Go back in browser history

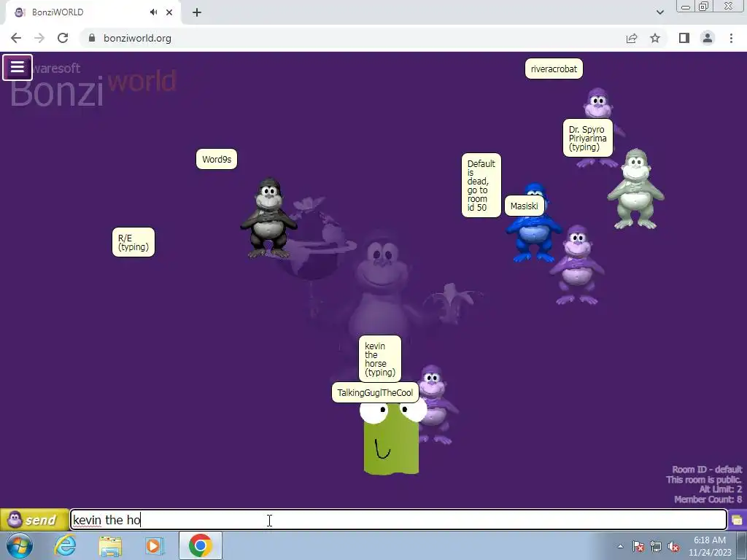coord(16,38)
